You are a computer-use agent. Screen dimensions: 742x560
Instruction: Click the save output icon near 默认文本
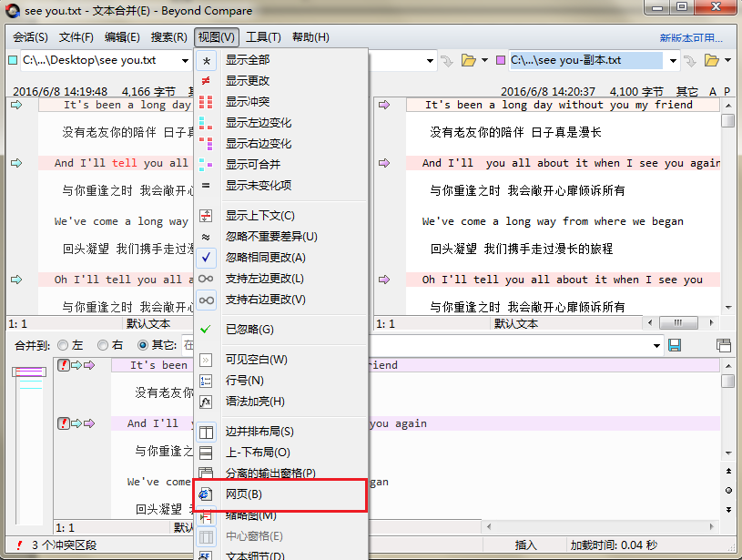tap(675, 345)
